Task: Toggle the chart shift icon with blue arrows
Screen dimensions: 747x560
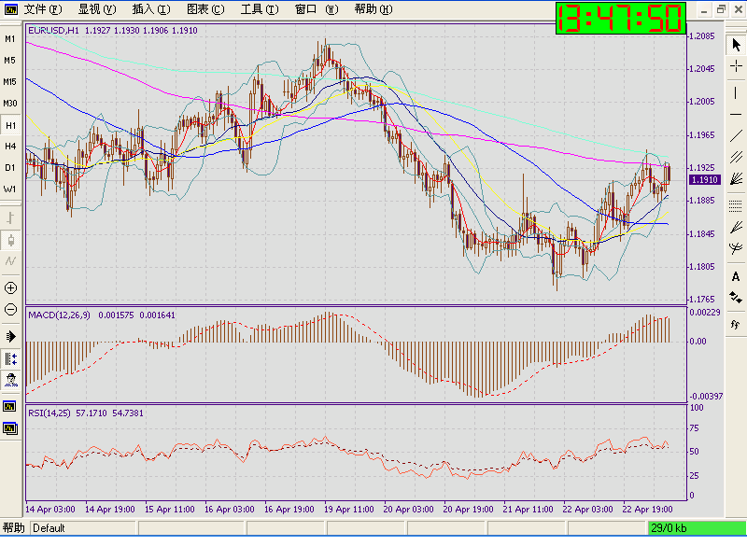Action: tap(10, 358)
